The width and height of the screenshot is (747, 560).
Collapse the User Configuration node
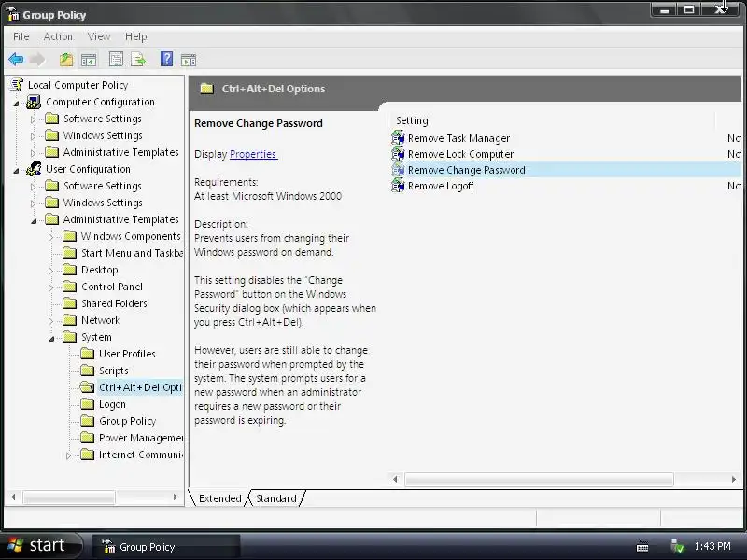[x=17, y=170]
